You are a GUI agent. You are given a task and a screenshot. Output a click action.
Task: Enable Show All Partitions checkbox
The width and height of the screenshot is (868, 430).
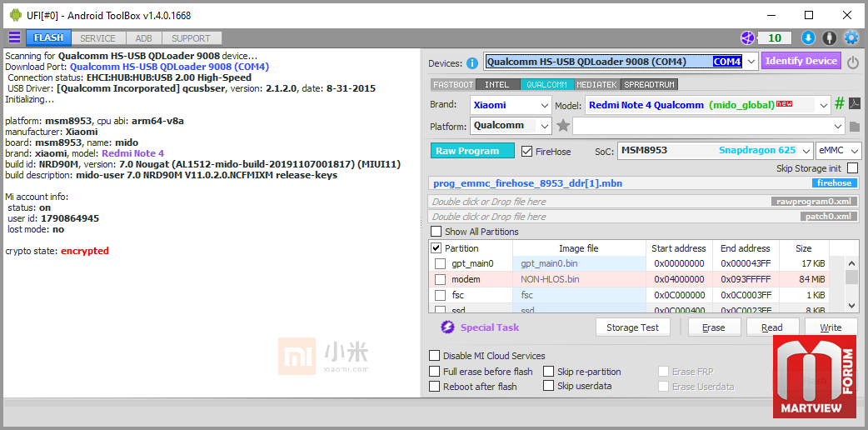click(436, 232)
